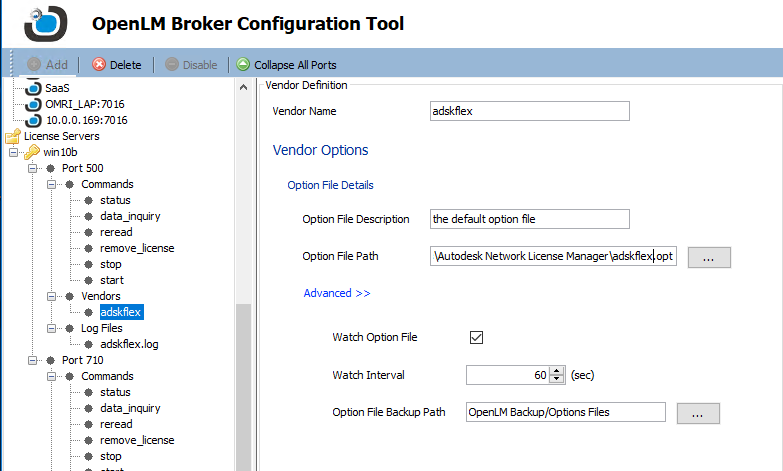Select adskflex.log in the tree
Screen dimensions: 783x471
click(x=127, y=344)
